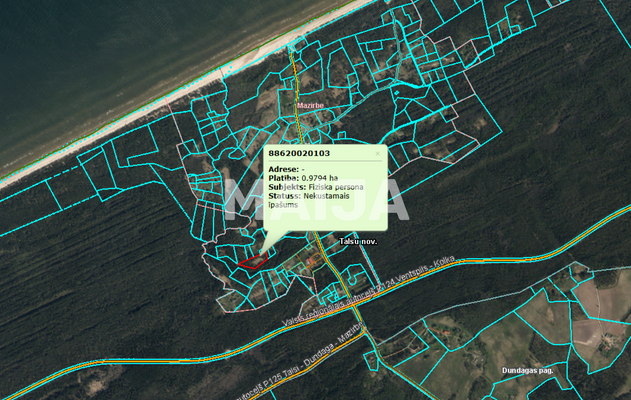The width and height of the screenshot is (631, 400).
Task: Click the pink Mazirbe village label
Action: [x=310, y=103]
